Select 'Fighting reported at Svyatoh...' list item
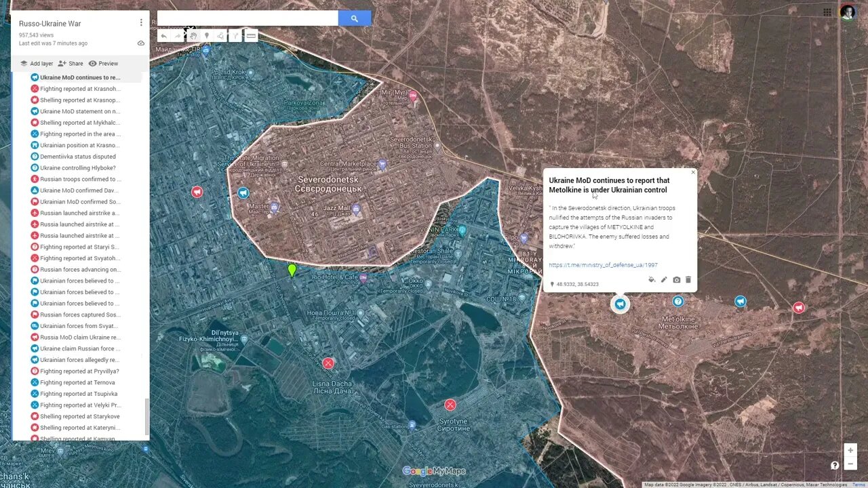The image size is (868, 488). click(80, 258)
